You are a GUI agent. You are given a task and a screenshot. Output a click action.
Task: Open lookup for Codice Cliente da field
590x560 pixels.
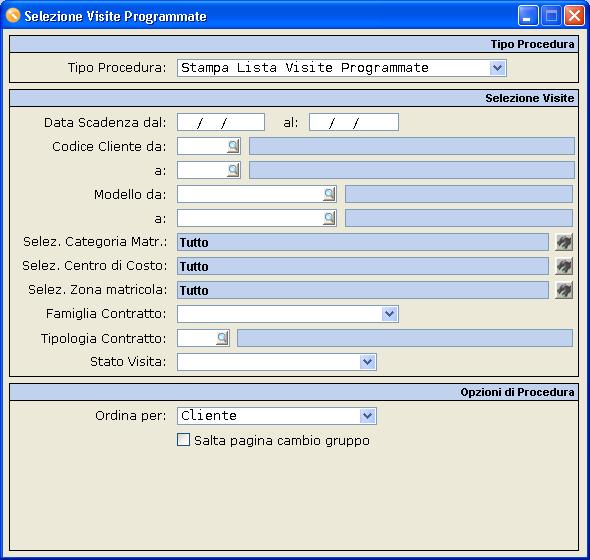pos(233,146)
